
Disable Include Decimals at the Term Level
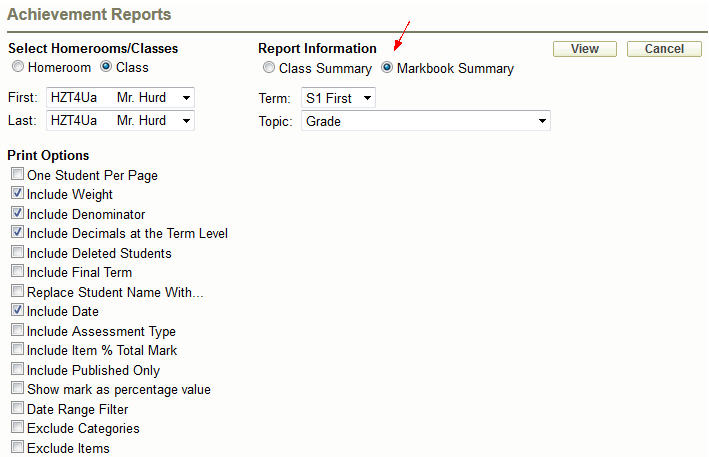[18, 234]
